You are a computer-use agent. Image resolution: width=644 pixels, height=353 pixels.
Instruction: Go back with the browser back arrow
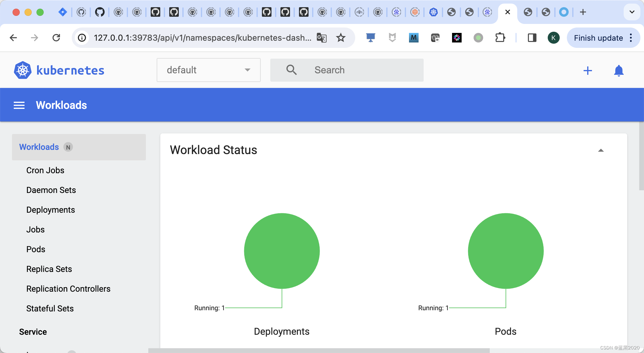pyautogui.click(x=13, y=38)
